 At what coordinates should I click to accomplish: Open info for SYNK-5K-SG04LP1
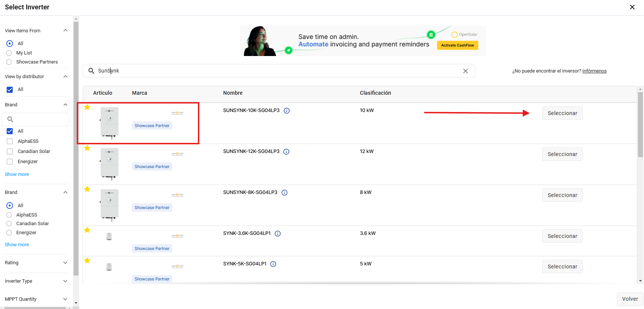(273, 264)
